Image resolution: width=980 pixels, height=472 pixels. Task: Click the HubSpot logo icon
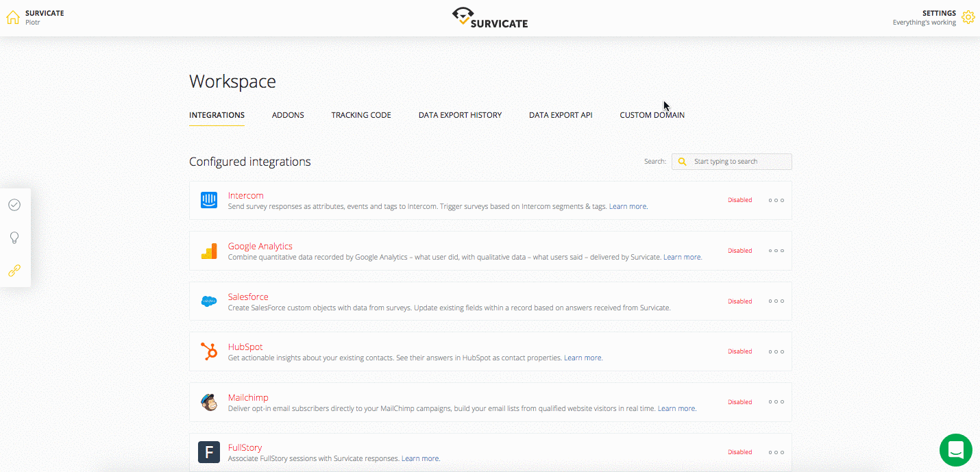click(x=209, y=351)
